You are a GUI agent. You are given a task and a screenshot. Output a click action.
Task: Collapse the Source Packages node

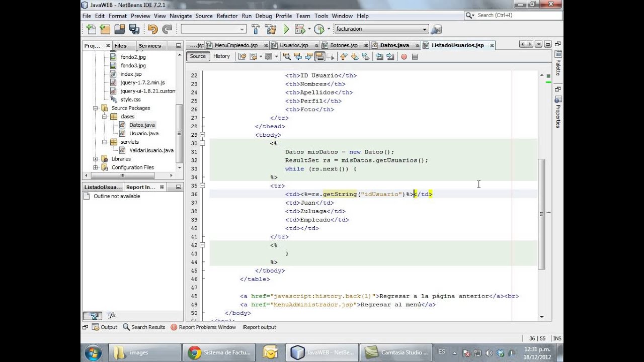(x=96, y=108)
